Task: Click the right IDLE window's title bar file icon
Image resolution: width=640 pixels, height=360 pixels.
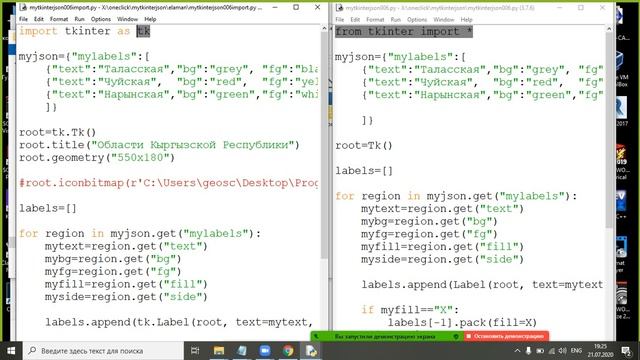Action: (x=339, y=8)
